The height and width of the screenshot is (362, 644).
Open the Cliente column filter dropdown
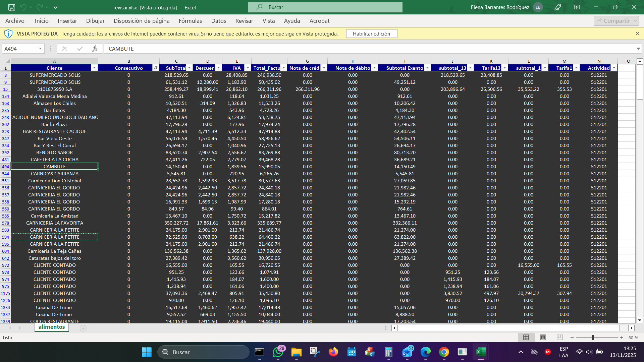pos(94,68)
